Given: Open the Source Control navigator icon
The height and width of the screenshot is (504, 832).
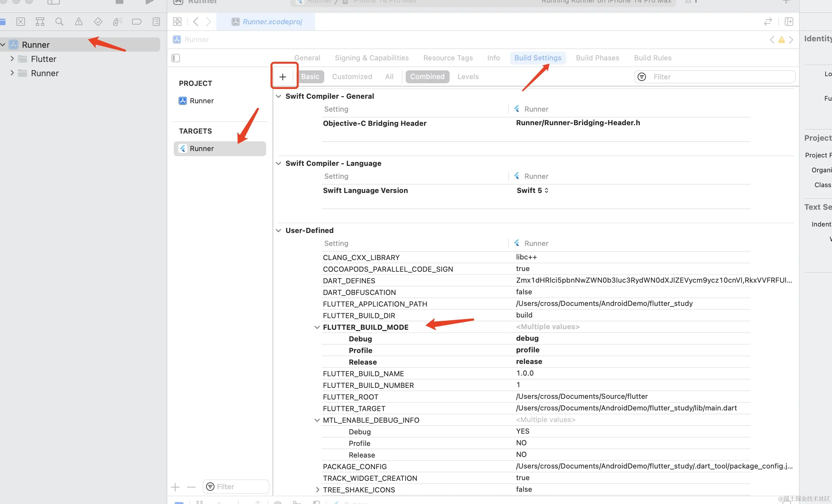Looking at the screenshot, I should [x=21, y=22].
